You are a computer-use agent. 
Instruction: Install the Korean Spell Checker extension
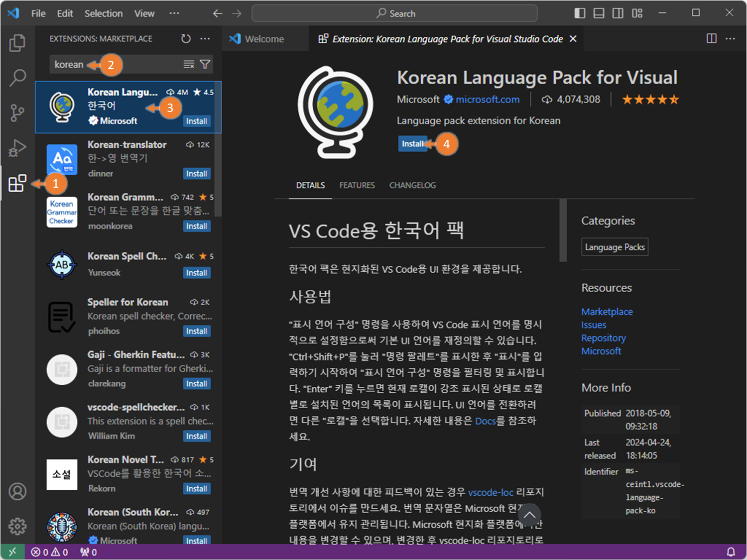click(197, 273)
